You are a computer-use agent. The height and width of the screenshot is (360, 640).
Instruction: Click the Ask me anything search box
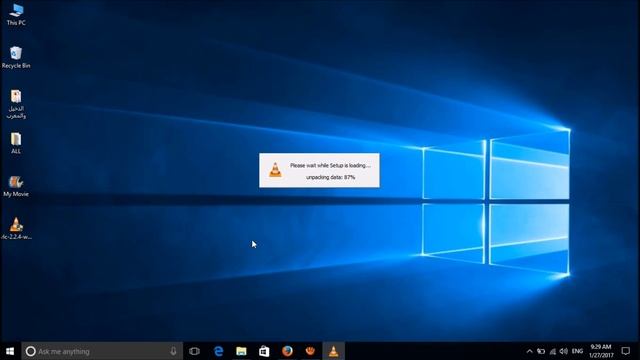102,351
